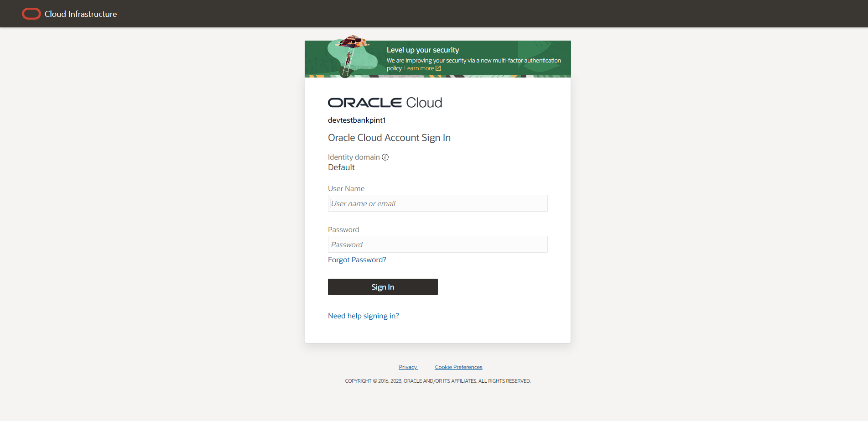Click the devtestbankpint1 tenancy name

tap(357, 120)
